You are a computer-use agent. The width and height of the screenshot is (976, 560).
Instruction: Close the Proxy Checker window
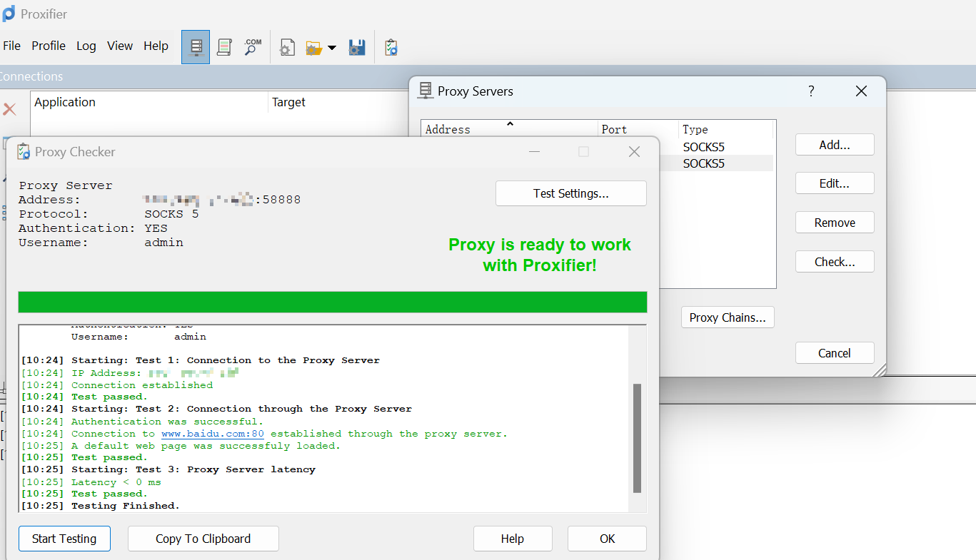pyautogui.click(x=634, y=152)
